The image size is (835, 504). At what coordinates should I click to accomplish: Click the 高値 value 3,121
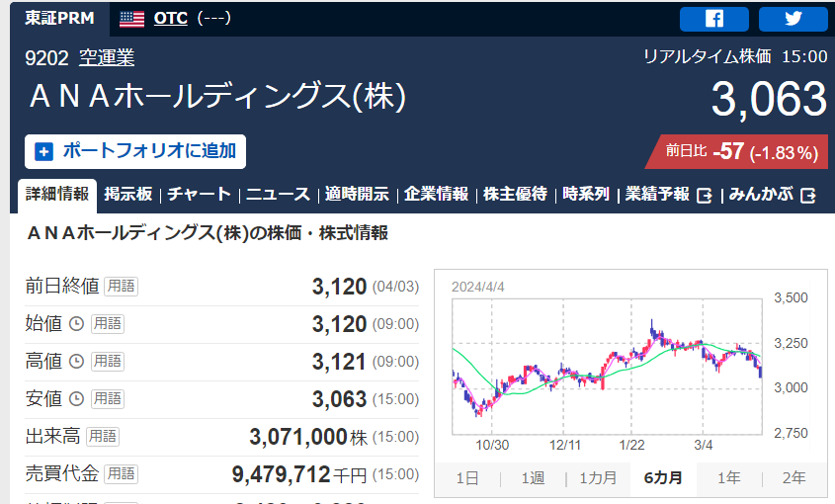tap(339, 362)
